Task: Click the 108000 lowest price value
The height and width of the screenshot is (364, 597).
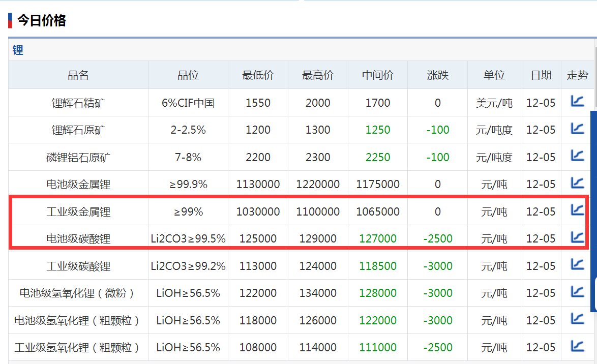Action: pyautogui.click(x=258, y=348)
